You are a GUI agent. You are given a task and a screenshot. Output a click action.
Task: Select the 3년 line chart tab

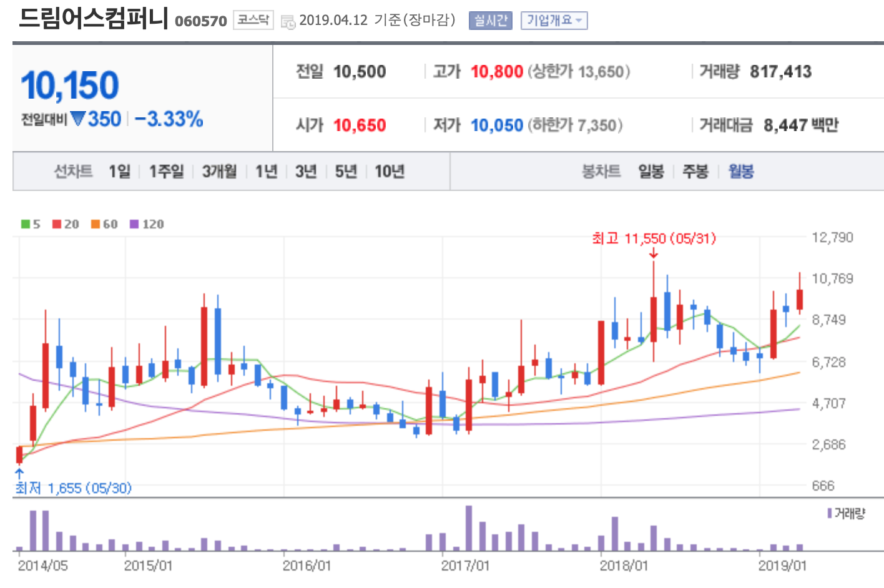[306, 171]
